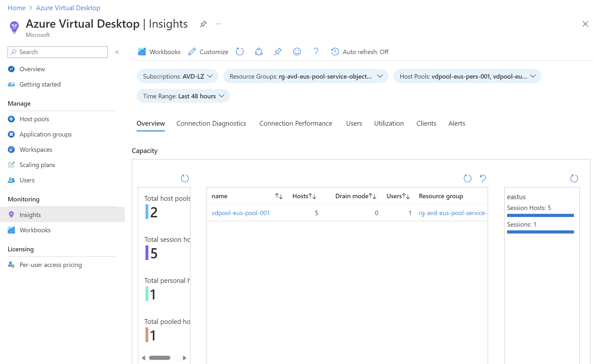Click the Session Hosts: 5 bar
This screenshot has width=594, height=364.
(x=541, y=215)
